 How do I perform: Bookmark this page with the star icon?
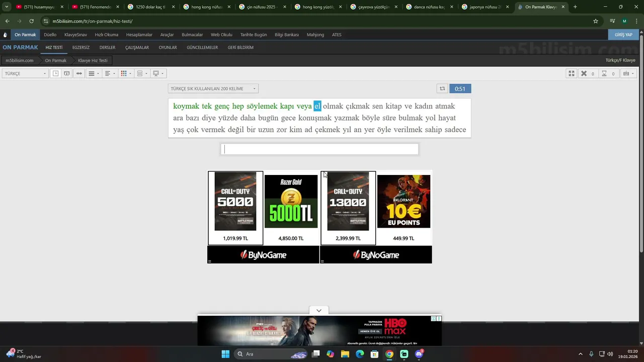coord(596,21)
